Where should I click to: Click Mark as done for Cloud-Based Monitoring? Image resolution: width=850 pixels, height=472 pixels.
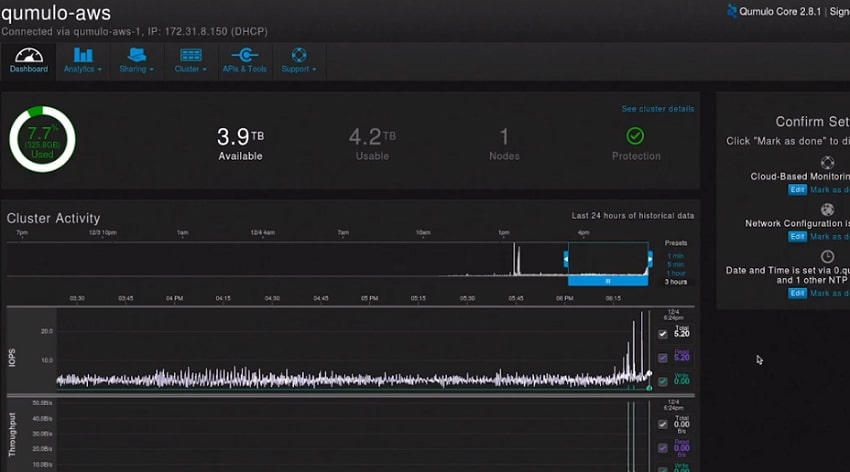tap(830, 190)
